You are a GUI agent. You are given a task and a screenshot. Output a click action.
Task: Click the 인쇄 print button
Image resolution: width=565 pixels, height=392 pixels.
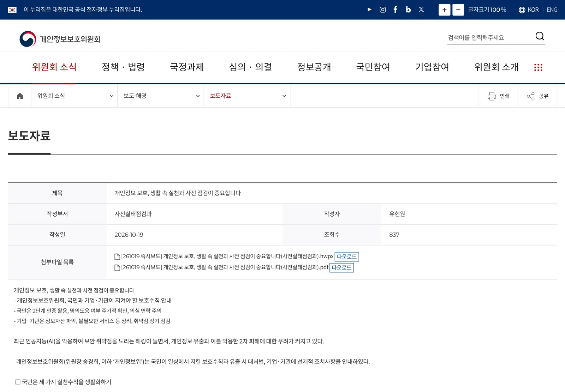[498, 96]
